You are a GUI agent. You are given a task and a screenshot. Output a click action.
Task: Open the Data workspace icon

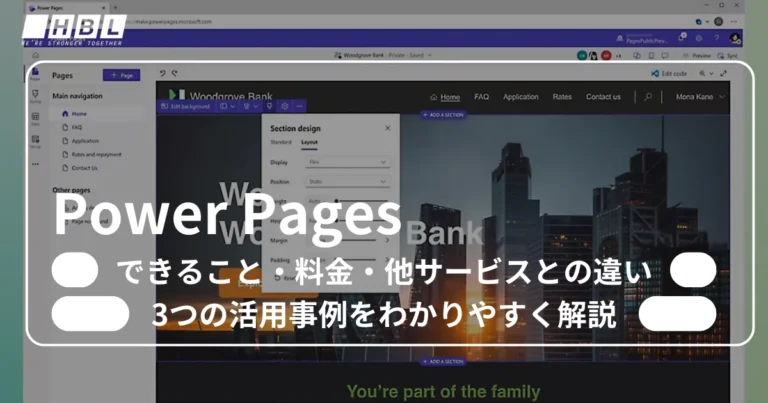click(x=36, y=119)
